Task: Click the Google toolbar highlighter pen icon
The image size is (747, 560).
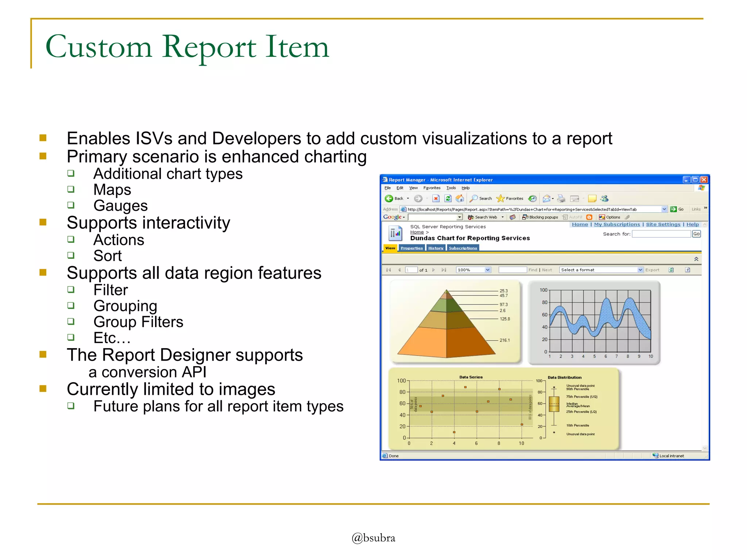Action: [627, 217]
